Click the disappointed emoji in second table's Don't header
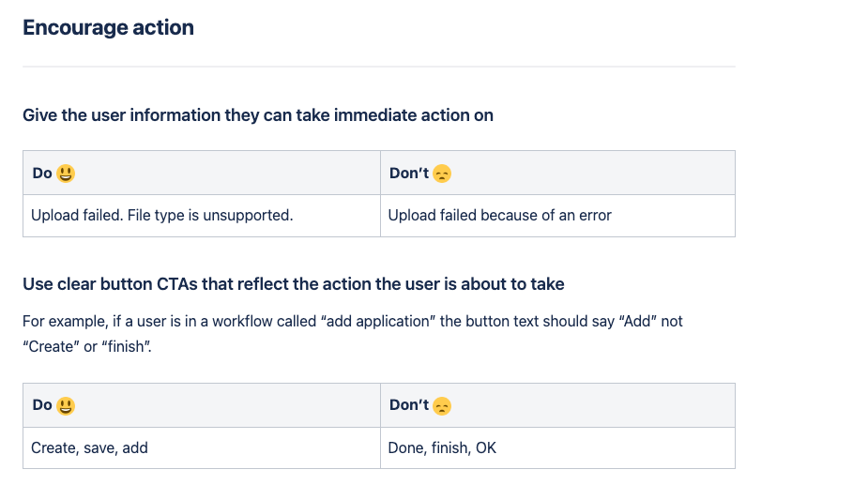 (x=442, y=405)
